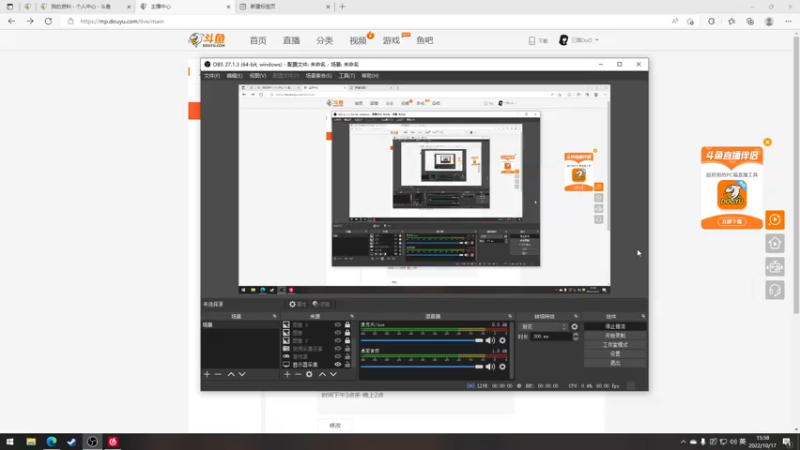Mute the 桌面音频 speaker icon
The width and height of the screenshot is (800, 450).
coord(490,367)
